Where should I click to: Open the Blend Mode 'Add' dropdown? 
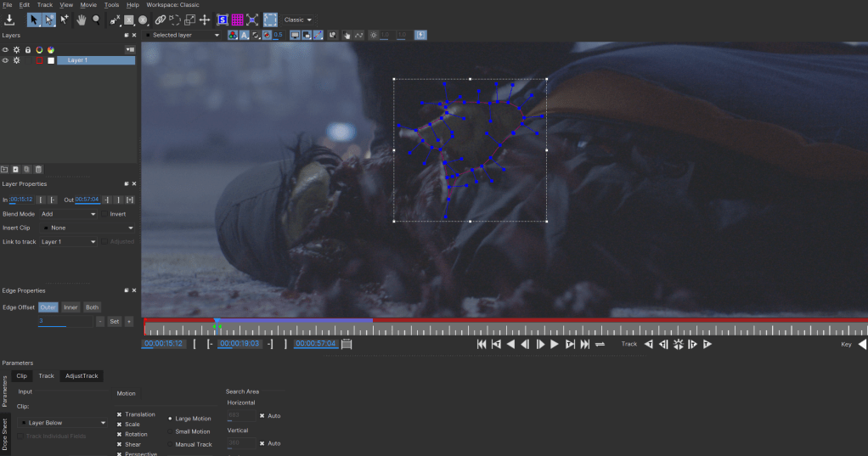pos(68,214)
